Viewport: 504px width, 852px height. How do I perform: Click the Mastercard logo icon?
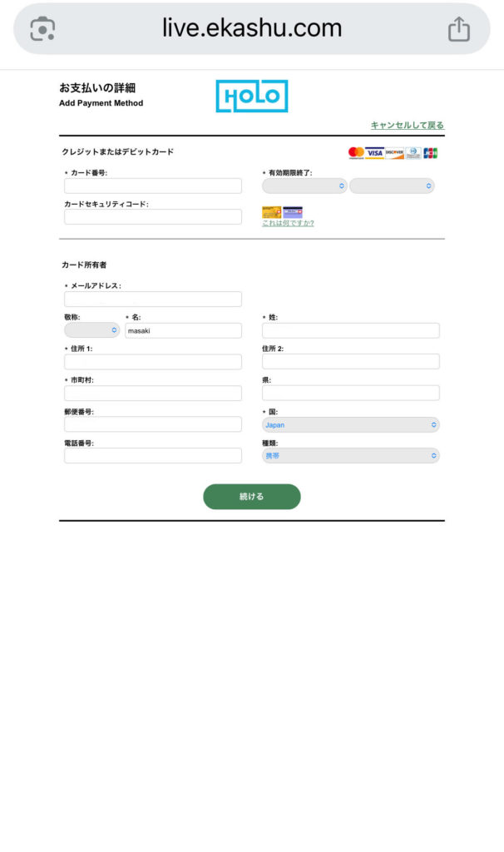point(356,153)
